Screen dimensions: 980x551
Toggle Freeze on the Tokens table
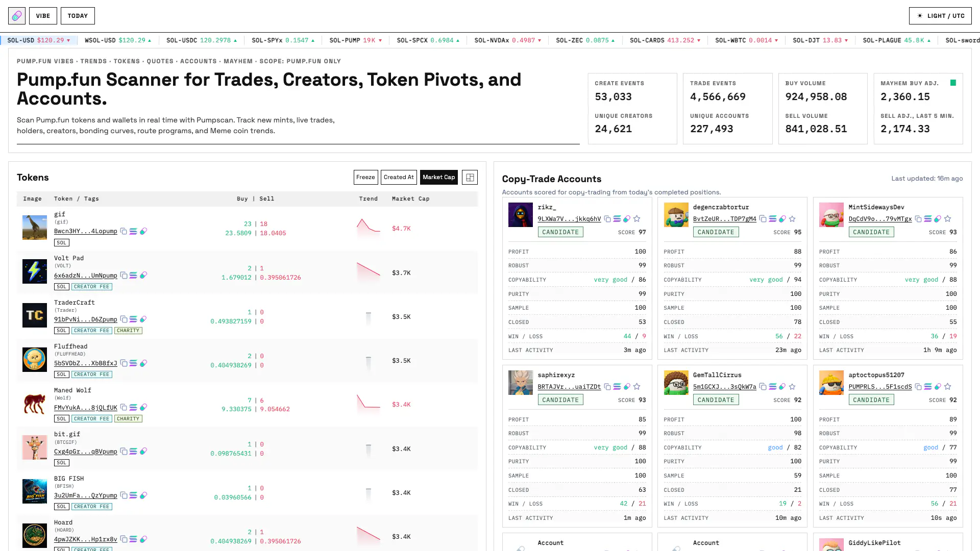pos(365,177)
